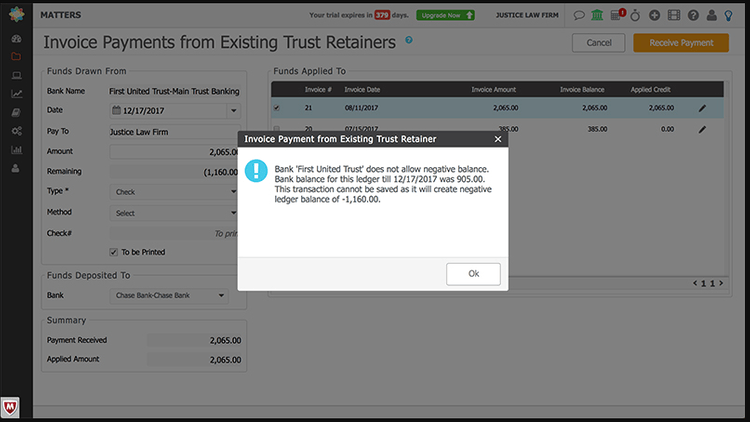Viewport: 750px width, 422px height.
Task: Go to next page in invoice table
Action: pos(721,283)
